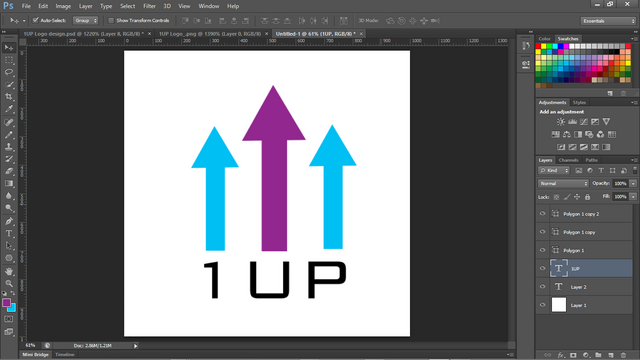This screenshot has height=360, width=640.
Task: Open the Essentials workspace dropdown
Action: click(x=608, y=21)
